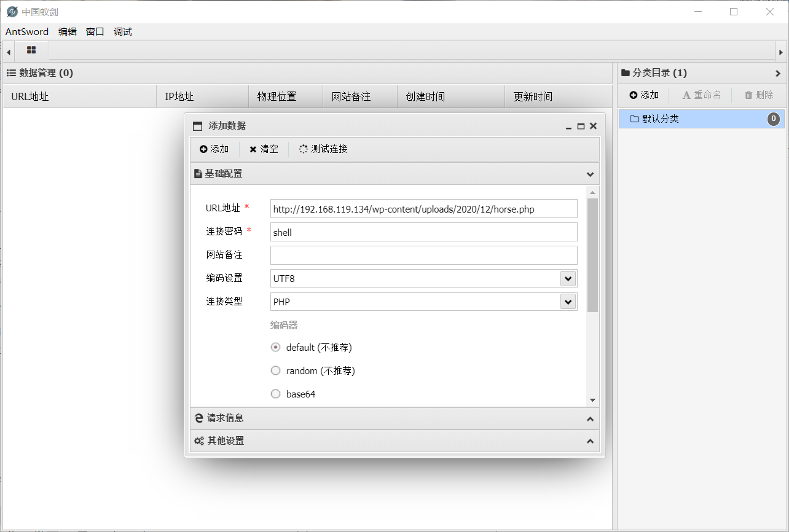The image size is (789, 532).
Task: Expand the 其他设置 section
Action: point(590,442)
